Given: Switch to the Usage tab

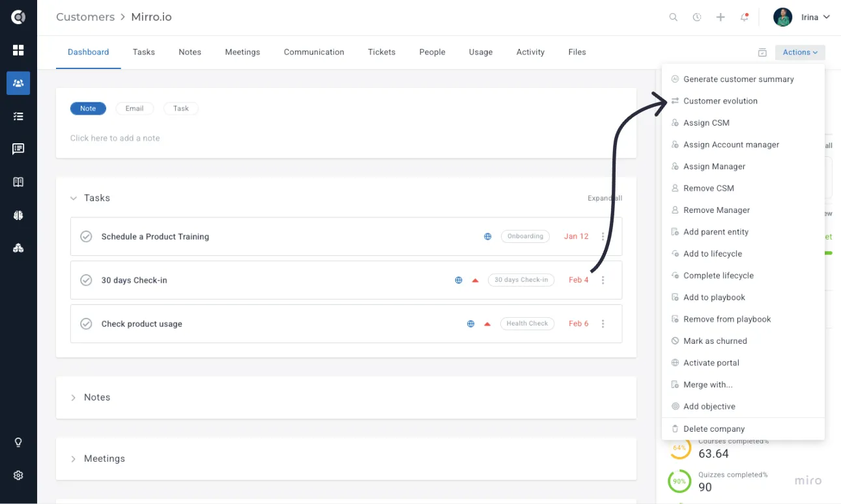Looking at the screenshot, I should [481, 52].
